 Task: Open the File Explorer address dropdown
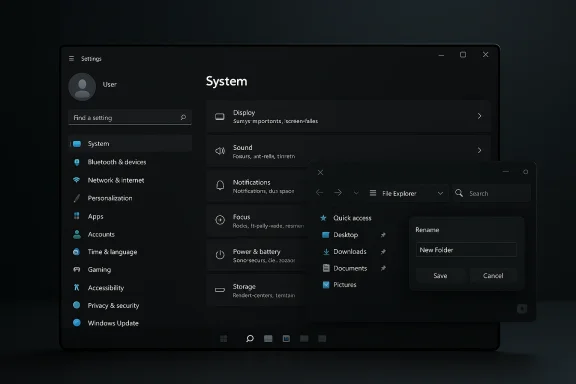(440, 193)
